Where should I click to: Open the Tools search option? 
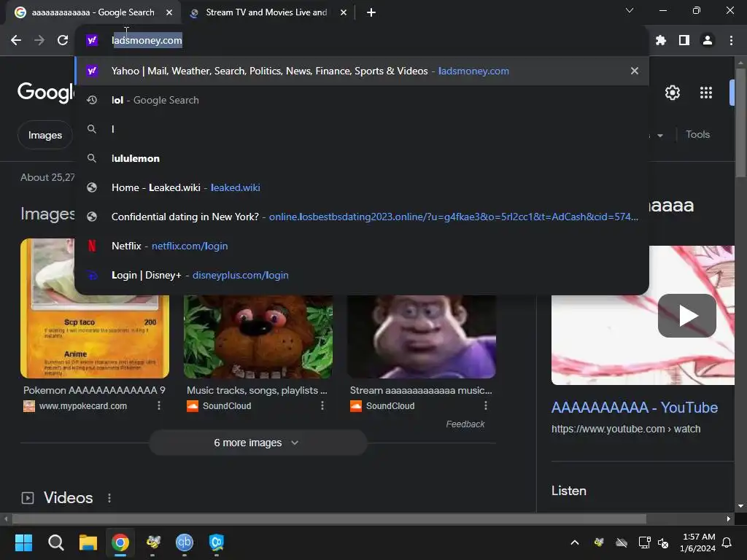click(697, 135)
